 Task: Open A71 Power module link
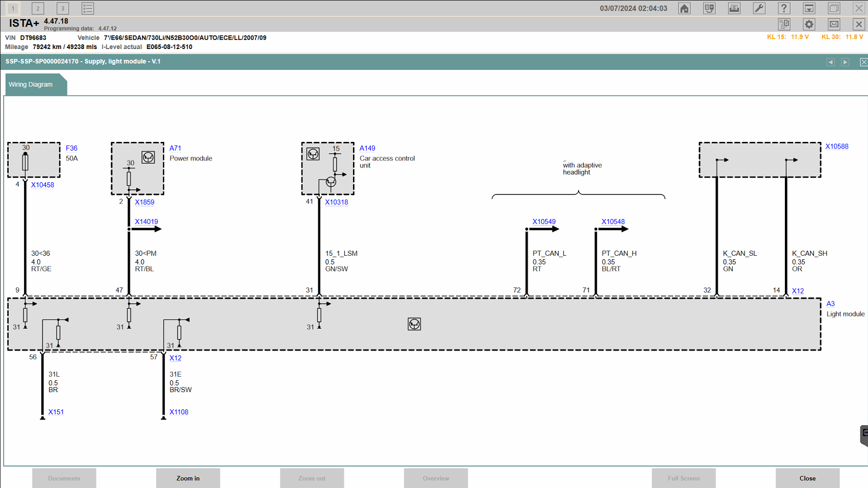tap(175, 148)
